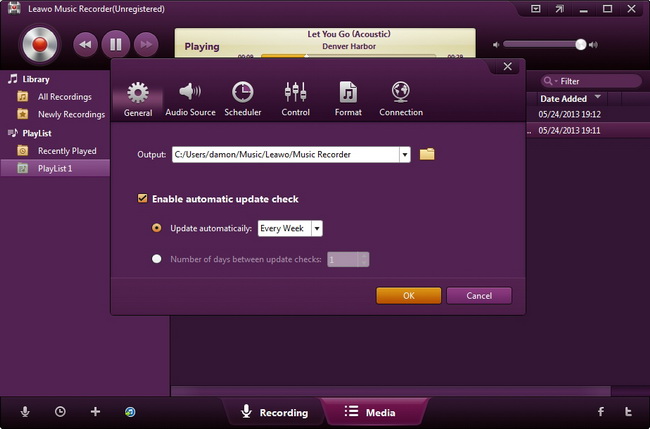Image resolution: width=650 pixels, height=429 pixels.
Task: Switch to the Connection tab
Action: (401, 99)
